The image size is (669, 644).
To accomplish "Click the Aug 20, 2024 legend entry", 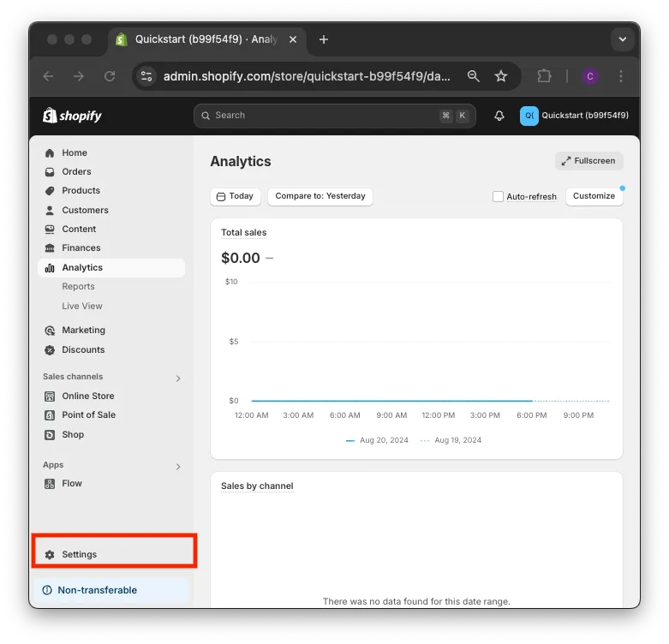I will 377,440.
